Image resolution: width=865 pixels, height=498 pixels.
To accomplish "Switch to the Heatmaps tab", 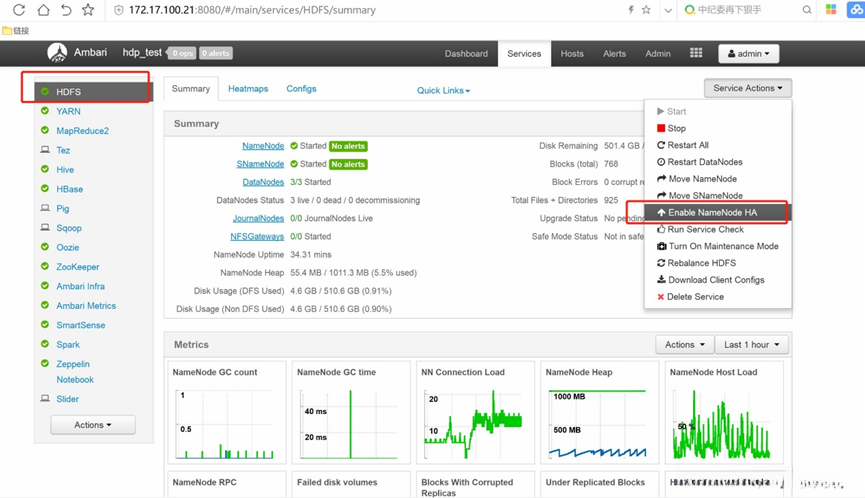I will 248,89.
